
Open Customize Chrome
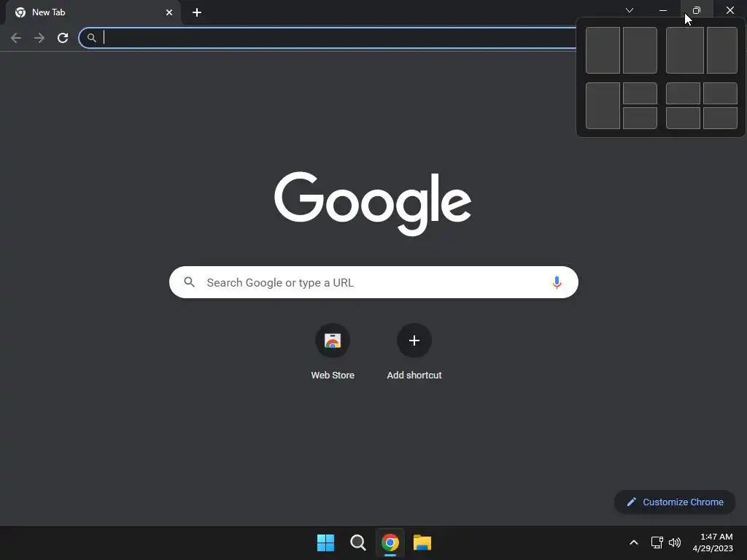pyautogui.click(x=675, y=502)
